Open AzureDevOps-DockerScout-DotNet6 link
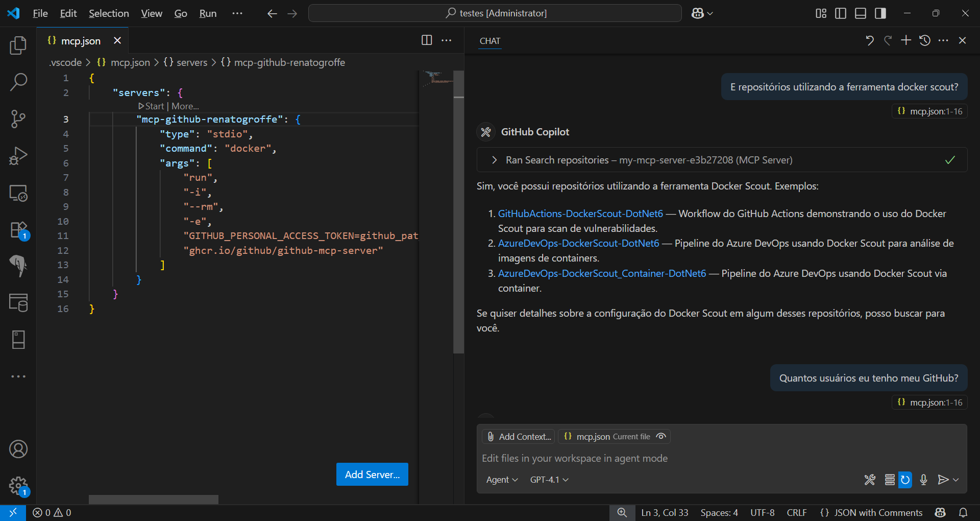 [578, 243]
